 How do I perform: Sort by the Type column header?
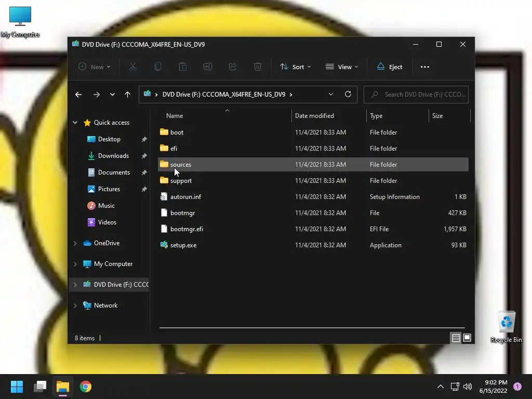[x=376, y=116]
